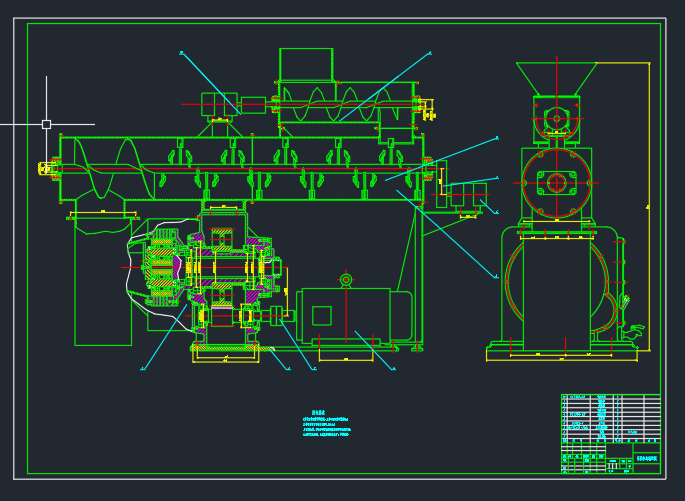
Task: Select the funnel hopper in the side view
Action: 557,79
